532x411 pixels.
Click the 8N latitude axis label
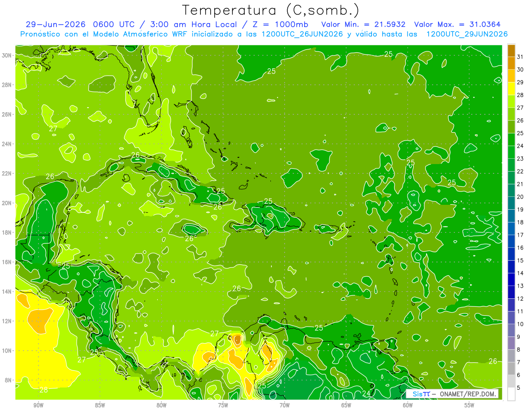[8, 380]
